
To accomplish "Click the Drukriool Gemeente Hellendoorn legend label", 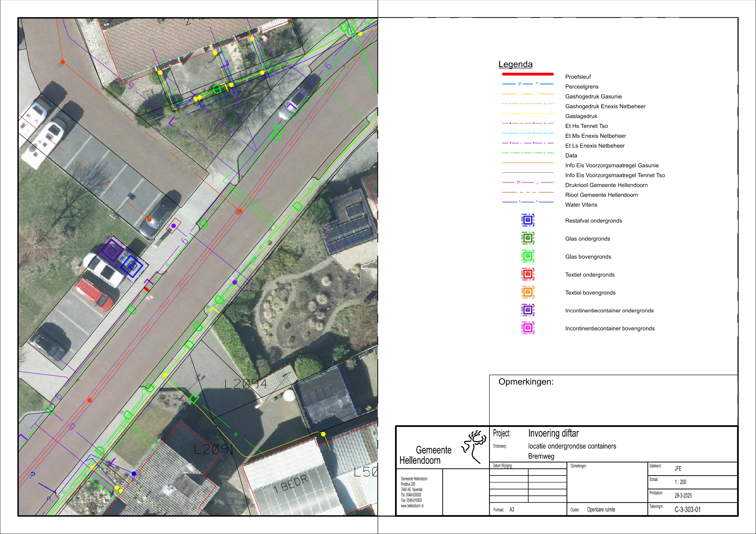I will click(x=606, y=185).
